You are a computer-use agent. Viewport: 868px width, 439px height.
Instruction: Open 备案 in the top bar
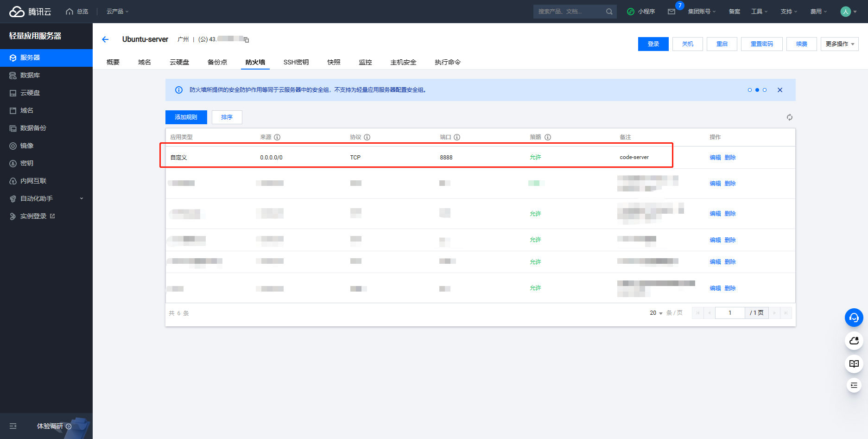pyautogui.click(x=735, y=12)
